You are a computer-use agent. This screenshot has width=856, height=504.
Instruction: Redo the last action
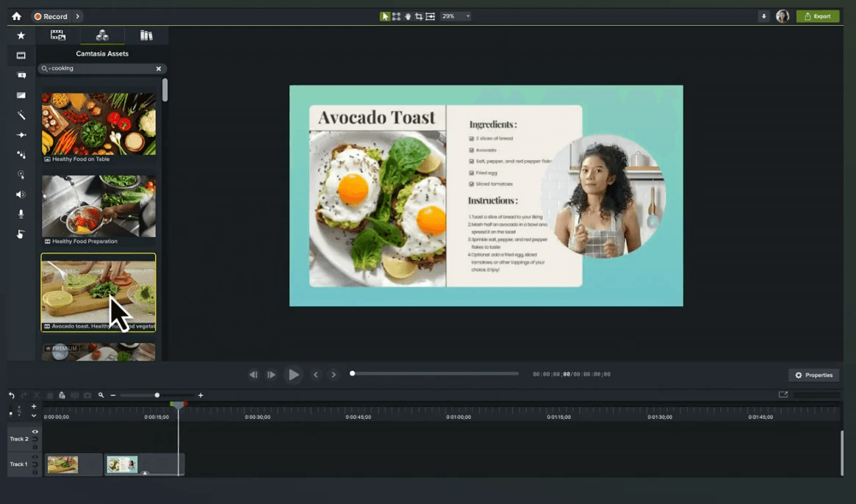tap(24, 395)
